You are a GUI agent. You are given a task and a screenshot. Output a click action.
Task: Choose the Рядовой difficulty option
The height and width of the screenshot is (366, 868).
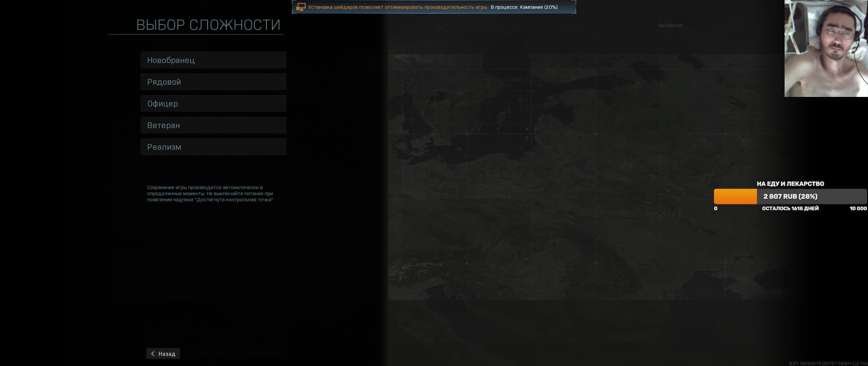213,82
